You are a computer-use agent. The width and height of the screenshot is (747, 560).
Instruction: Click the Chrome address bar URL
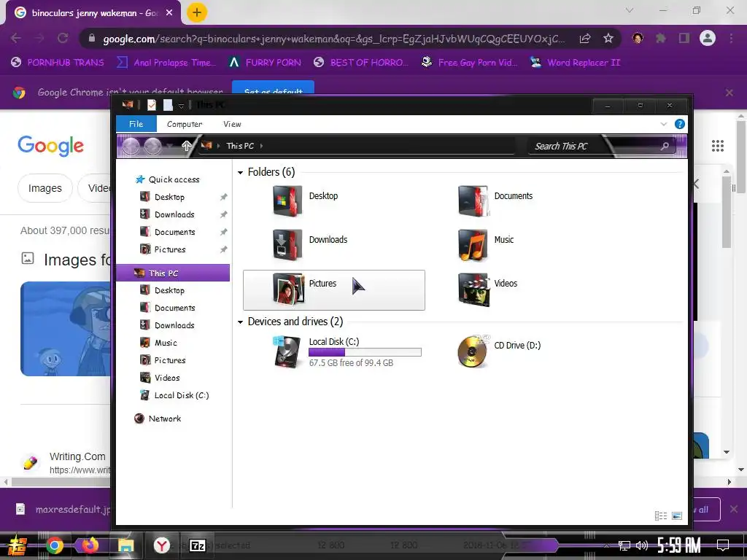click(x=333, y=39)
